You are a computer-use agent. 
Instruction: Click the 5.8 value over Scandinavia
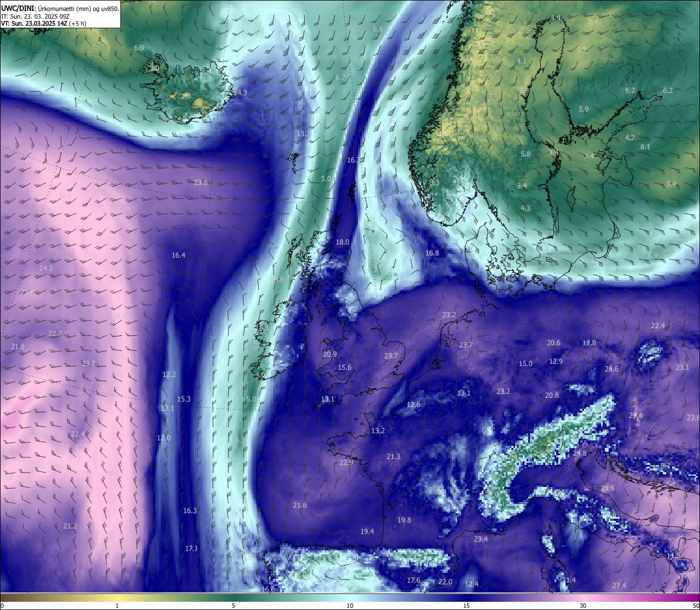pos(526,154)
